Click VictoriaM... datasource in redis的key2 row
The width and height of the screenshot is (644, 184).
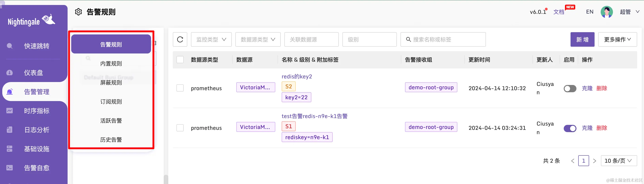(256, 87)
